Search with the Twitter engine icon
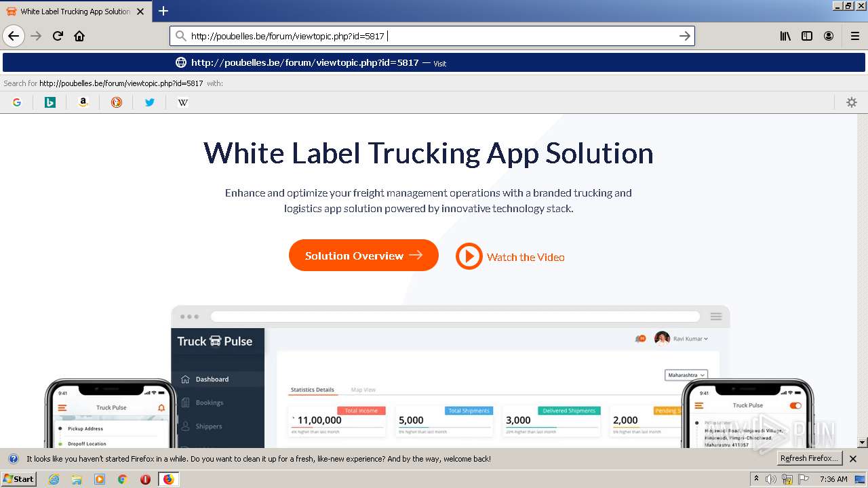 [x=150, y=102]
